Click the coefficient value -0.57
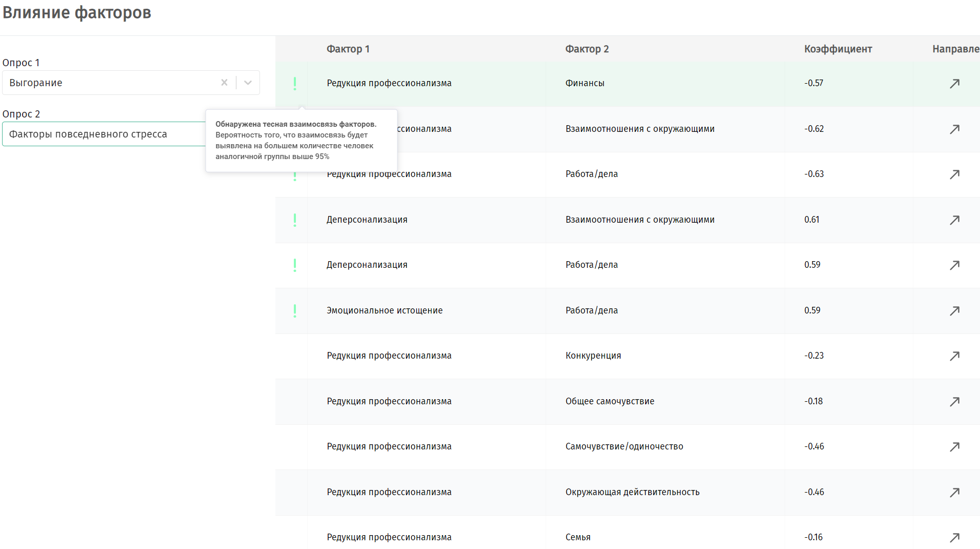The width and height of the screenshot is (980, 549). click(x=814, y=83)
